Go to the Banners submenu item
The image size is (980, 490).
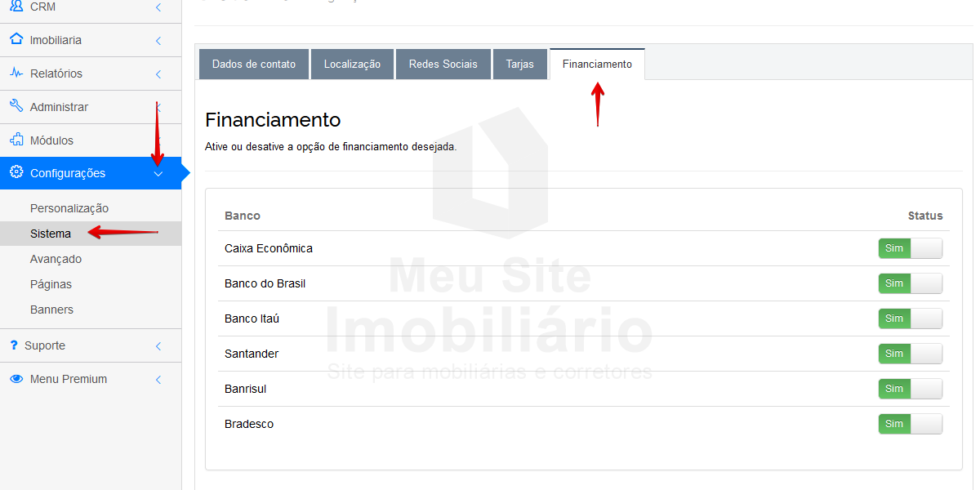pos(51,310)
